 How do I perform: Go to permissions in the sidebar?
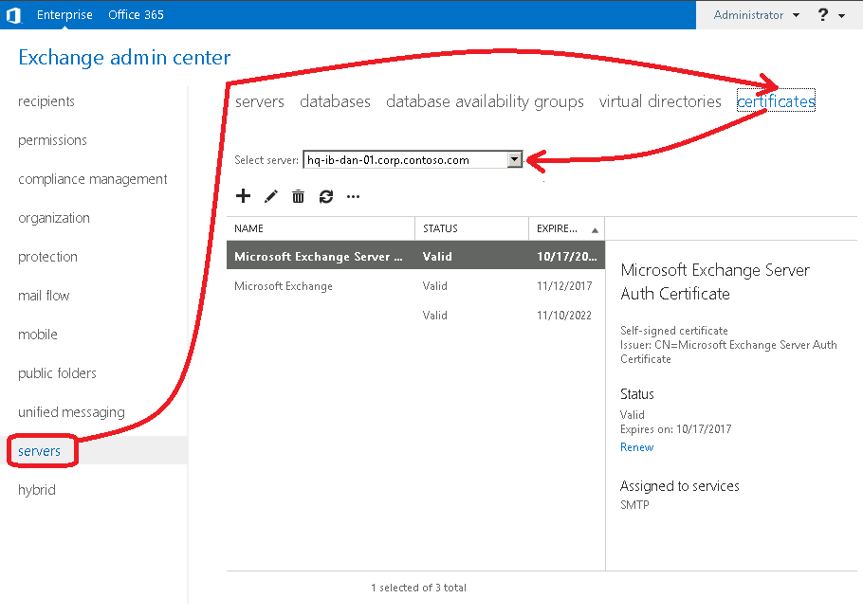[x=52, y=140]
